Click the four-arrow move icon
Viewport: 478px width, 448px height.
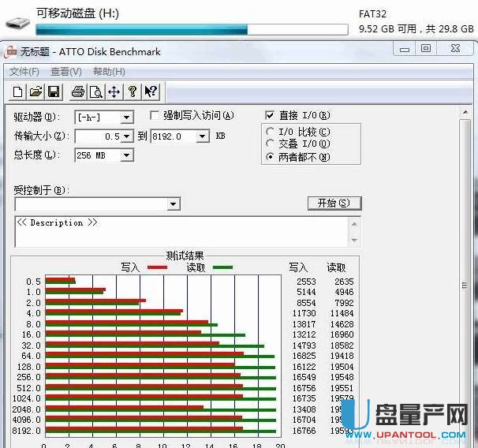[114, 92]
